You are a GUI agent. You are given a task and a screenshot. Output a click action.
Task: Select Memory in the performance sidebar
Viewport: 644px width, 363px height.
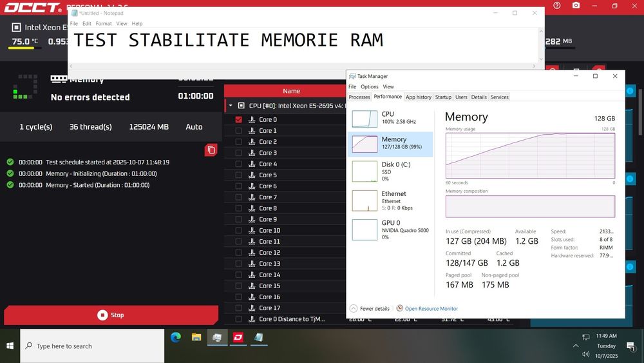[390, 144]
